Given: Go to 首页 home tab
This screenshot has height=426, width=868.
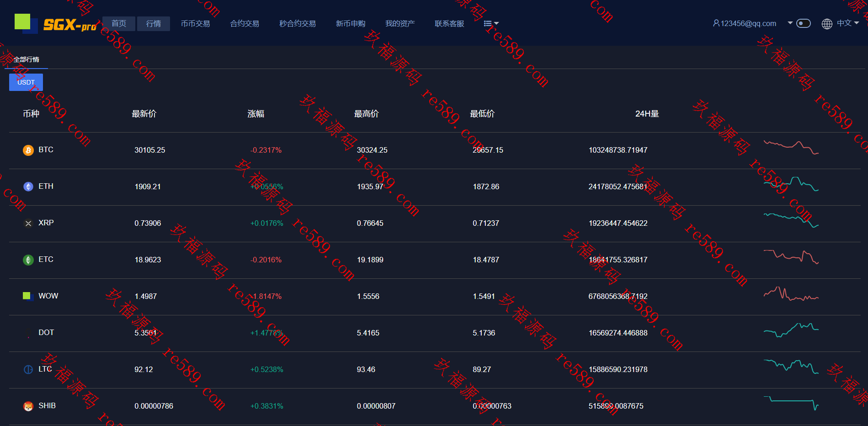Looking at the screenshot, I should 119,24.
